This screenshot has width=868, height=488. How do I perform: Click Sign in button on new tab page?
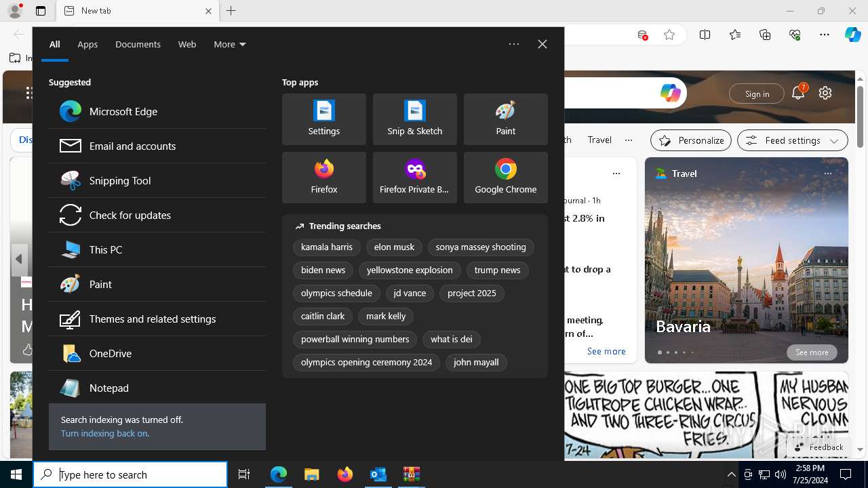[x=757, y=94]
